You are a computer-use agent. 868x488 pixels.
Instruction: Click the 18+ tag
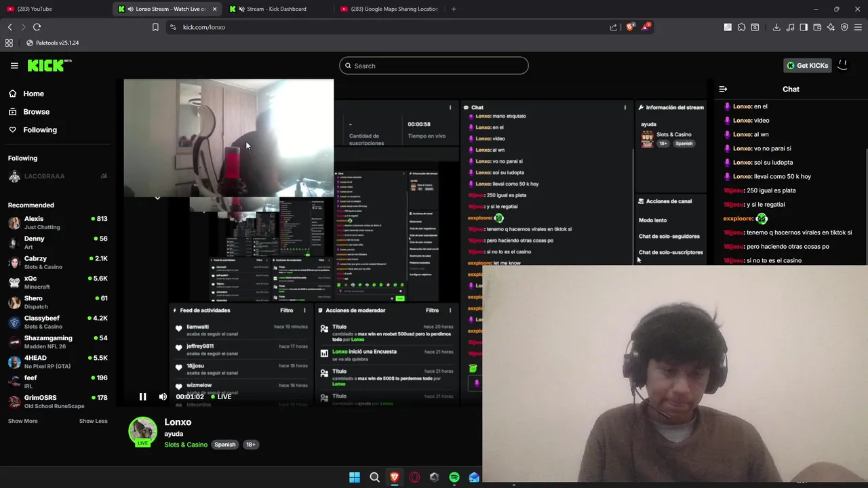tap(250, 445)
